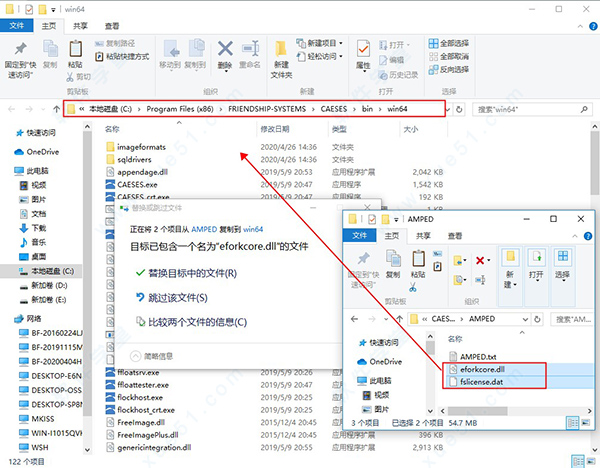Choose Skip this file (S)
Viewport: 600px width, 468px height.
tap(172, 298)
